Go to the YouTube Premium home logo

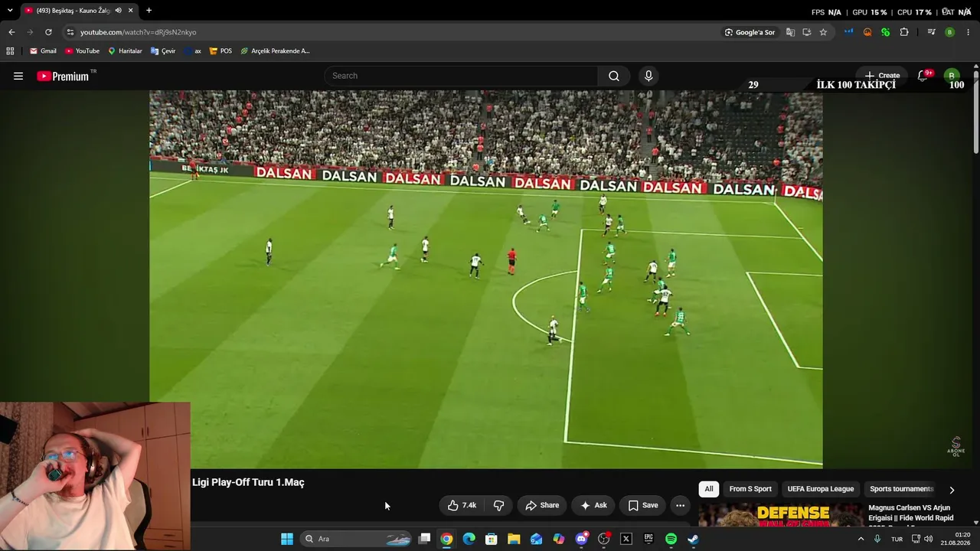coord(63,76)
